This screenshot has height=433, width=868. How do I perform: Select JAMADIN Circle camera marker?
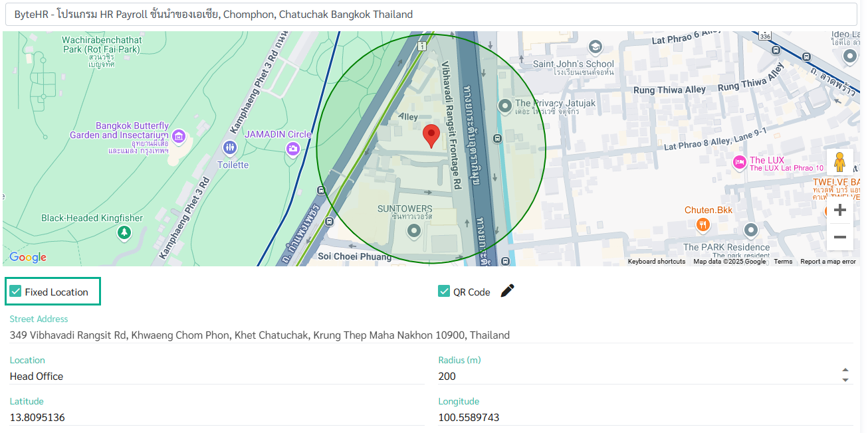pos(293,149)
